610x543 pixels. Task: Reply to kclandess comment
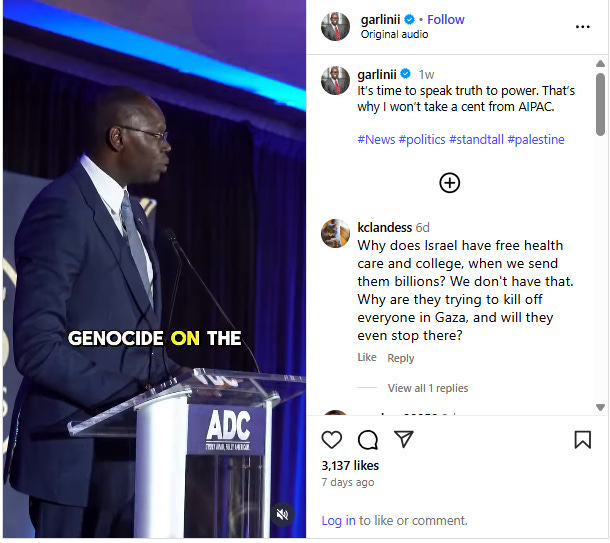click(400, 358)
